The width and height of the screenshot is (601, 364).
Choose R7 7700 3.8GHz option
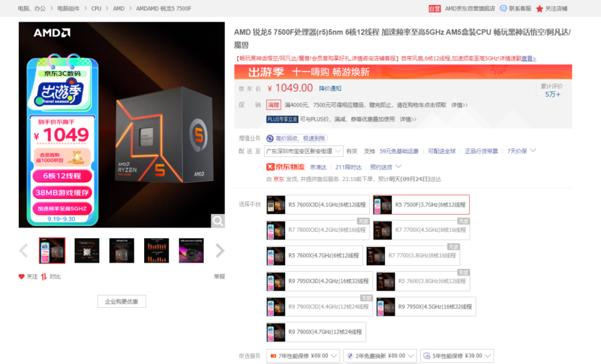413,256
